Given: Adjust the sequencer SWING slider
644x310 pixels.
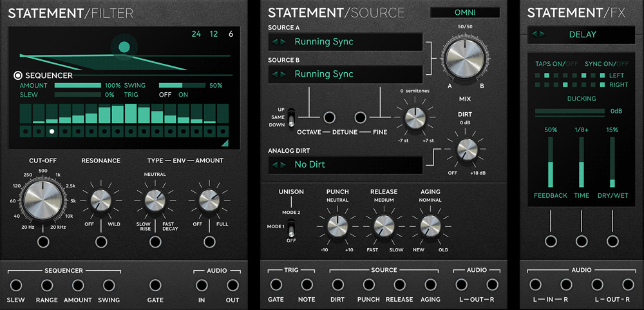Looking at the screenshot, I should (x=182, y=86).
